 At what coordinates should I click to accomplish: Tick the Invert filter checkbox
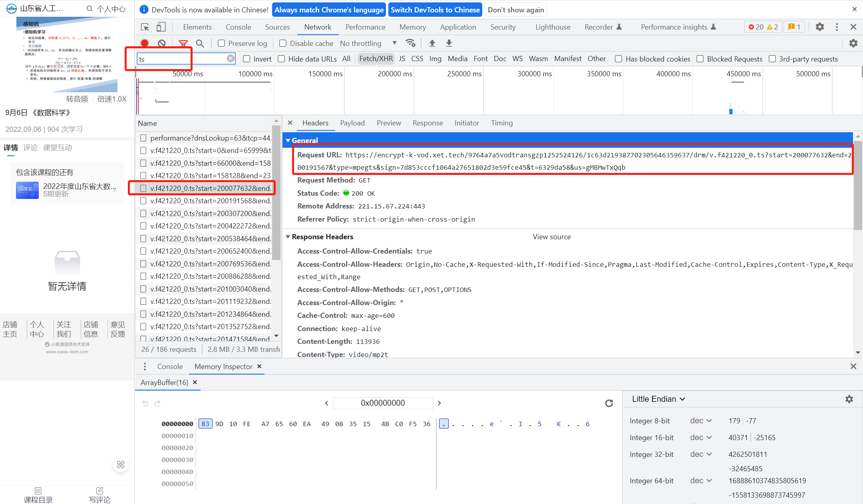pyautogui.click(x=247, y=59)
